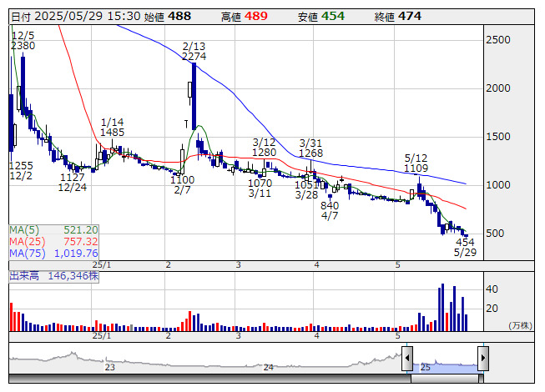Click the 12/5 2380 peak label
The width and height of the screenshot is (545, 392).
(23, 41)
